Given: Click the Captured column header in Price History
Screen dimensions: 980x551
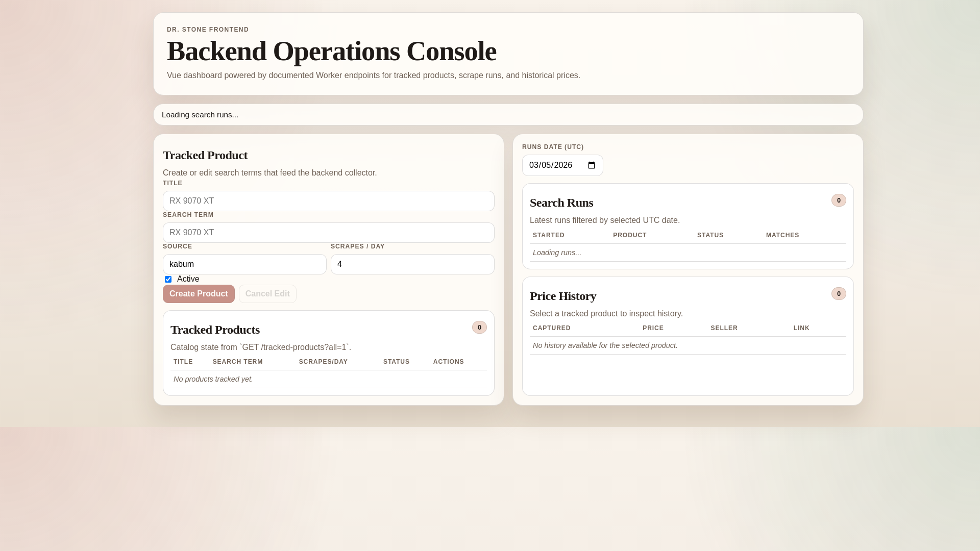Looking at the screenshot, I should point(552,328).
